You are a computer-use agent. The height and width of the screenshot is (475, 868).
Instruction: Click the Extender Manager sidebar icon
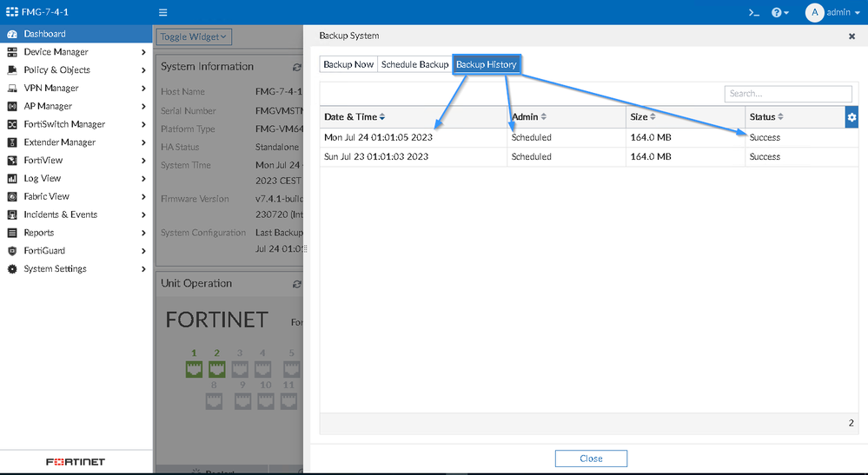[x=12, y=142]
